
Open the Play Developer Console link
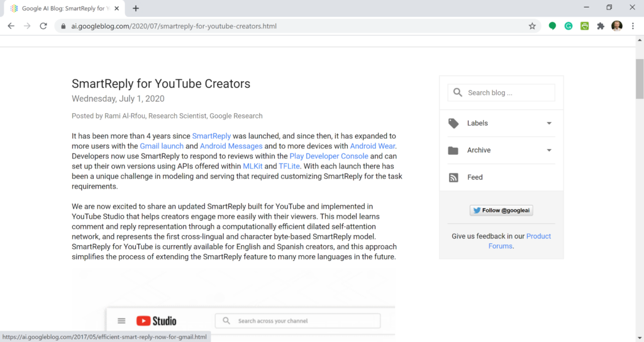329,156
